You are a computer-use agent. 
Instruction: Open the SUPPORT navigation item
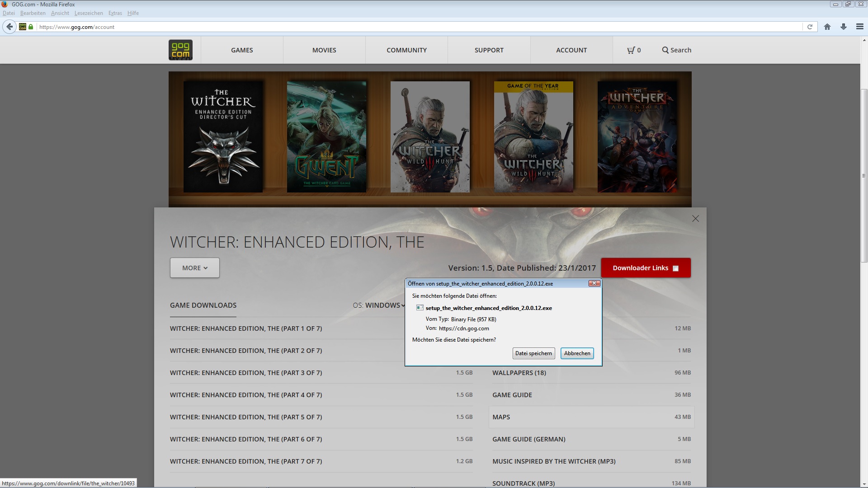(x=489, y=50)
